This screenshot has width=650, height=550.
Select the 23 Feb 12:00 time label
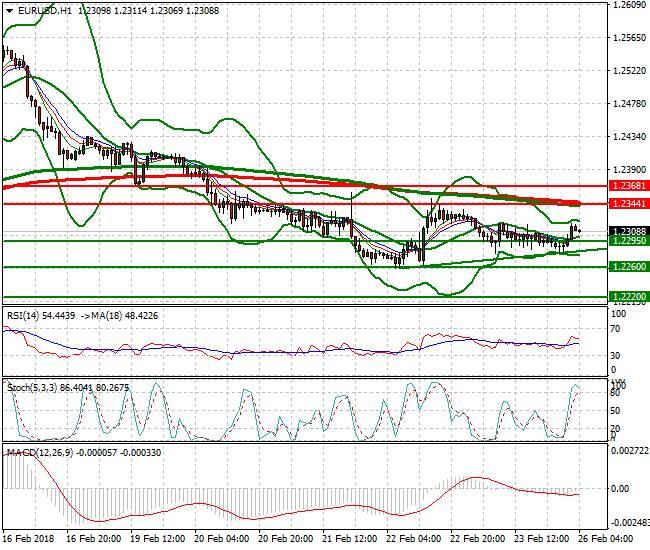(541, 539)
